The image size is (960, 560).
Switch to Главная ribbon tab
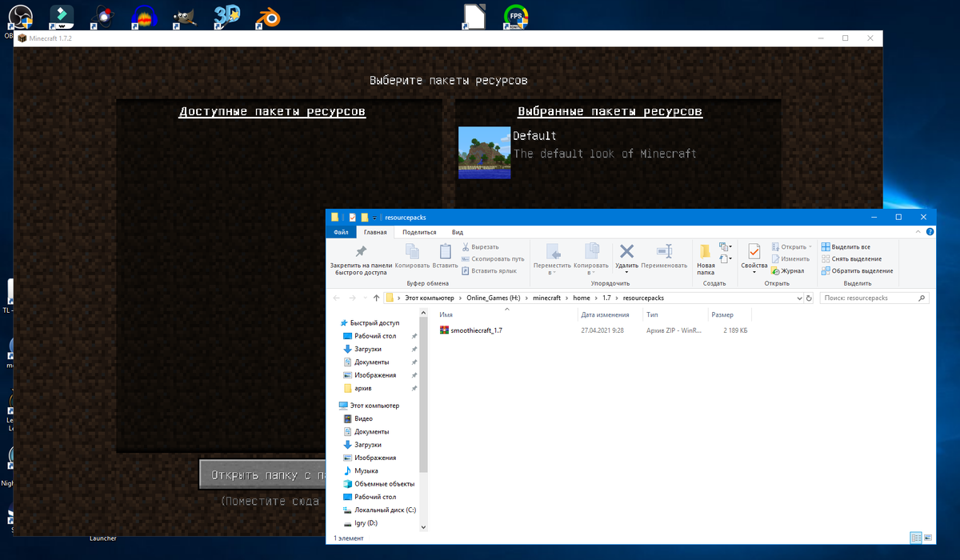(x=375, y=232)
